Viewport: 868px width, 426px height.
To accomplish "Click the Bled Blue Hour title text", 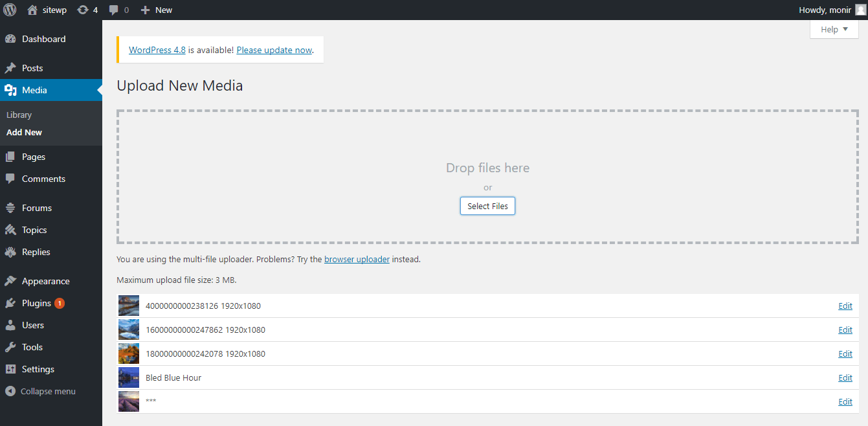I will [173, 377].
